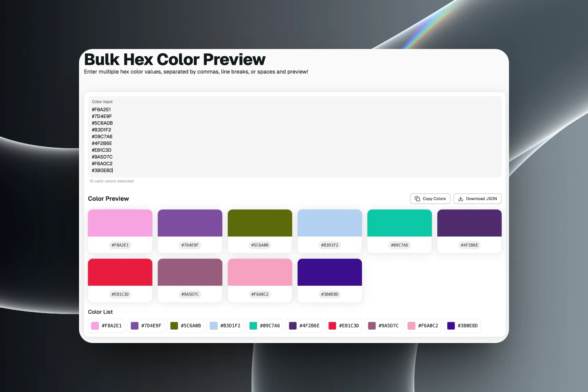Click the 'Color List' section heading
Screen dimensions: 588x392
click(x=100, y=312)
